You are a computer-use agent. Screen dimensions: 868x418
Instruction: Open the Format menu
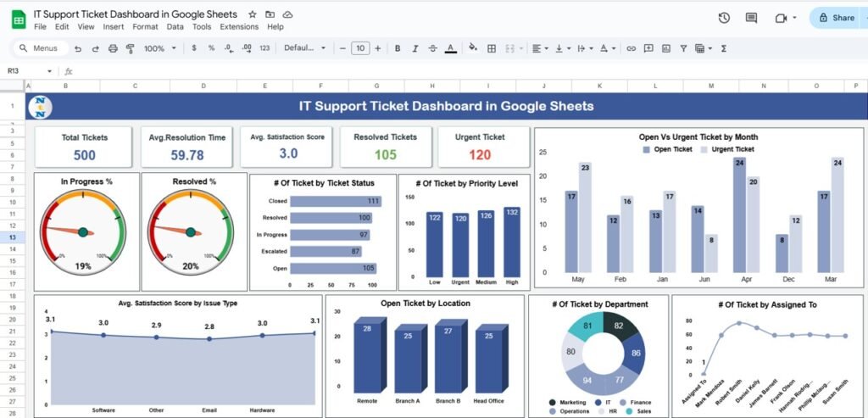145,26
